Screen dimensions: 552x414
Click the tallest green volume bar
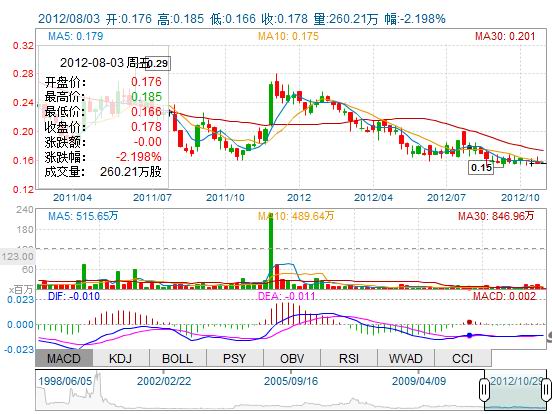271,251
